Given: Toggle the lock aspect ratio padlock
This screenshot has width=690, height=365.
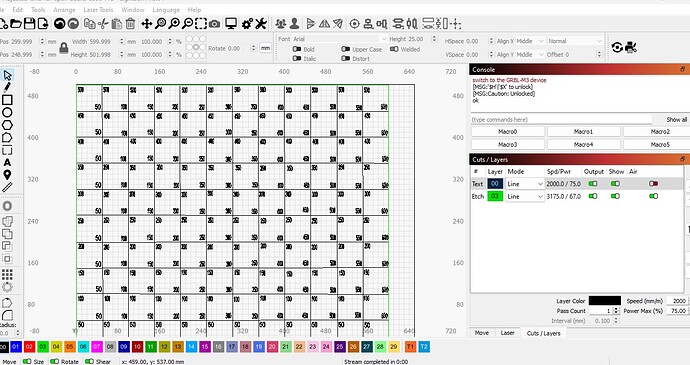Looking at the screenshot, I should coord(64,48).
